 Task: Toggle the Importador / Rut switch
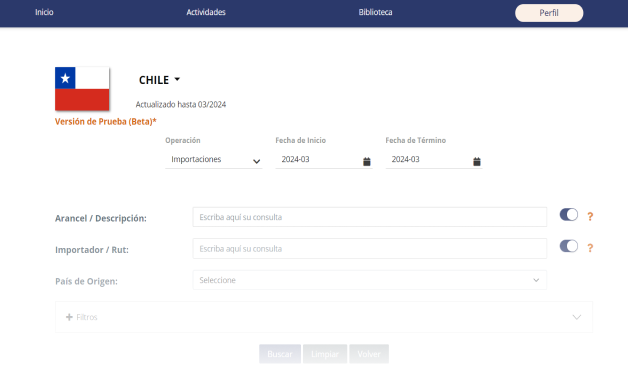click(569, 246)
